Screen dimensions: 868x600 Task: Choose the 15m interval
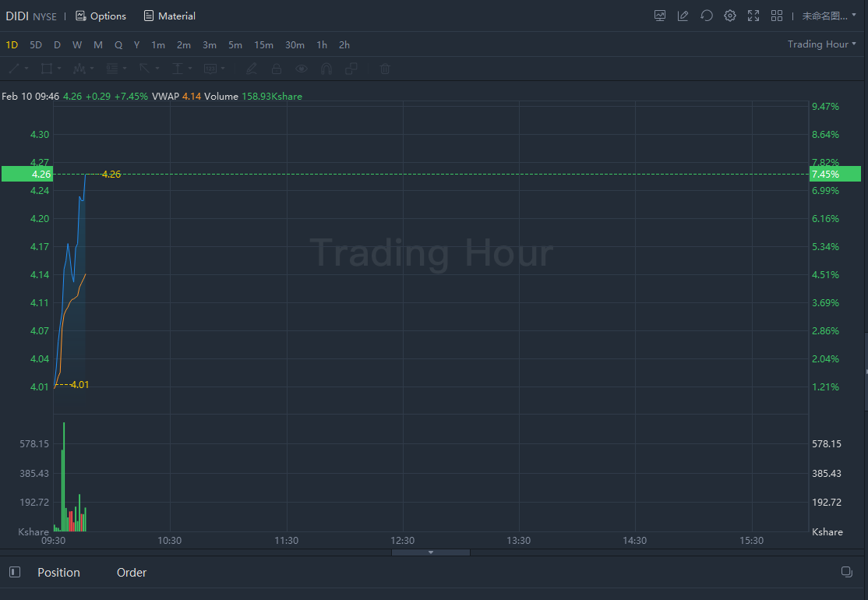(x=263, y=45)
